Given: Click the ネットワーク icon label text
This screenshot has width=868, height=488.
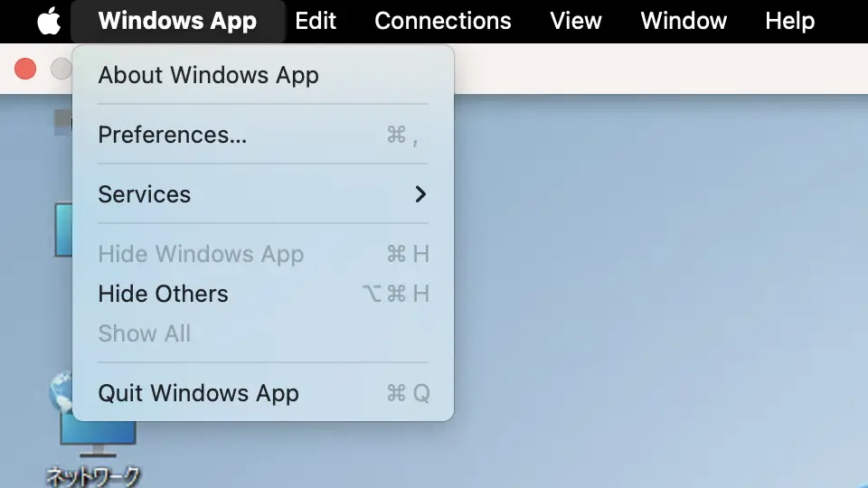Looking at the screenshot, I should (x=93, y=476).
